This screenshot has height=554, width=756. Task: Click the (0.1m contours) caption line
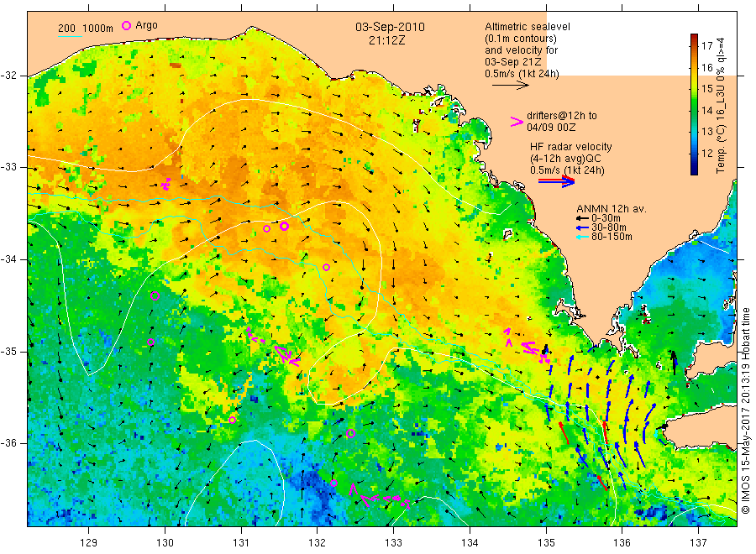(521, 39)
